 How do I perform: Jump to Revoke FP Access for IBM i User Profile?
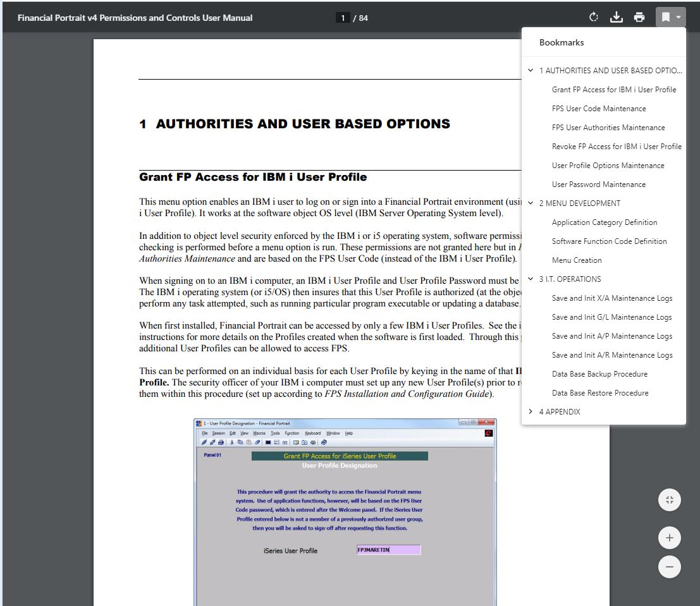click(617, 147)
